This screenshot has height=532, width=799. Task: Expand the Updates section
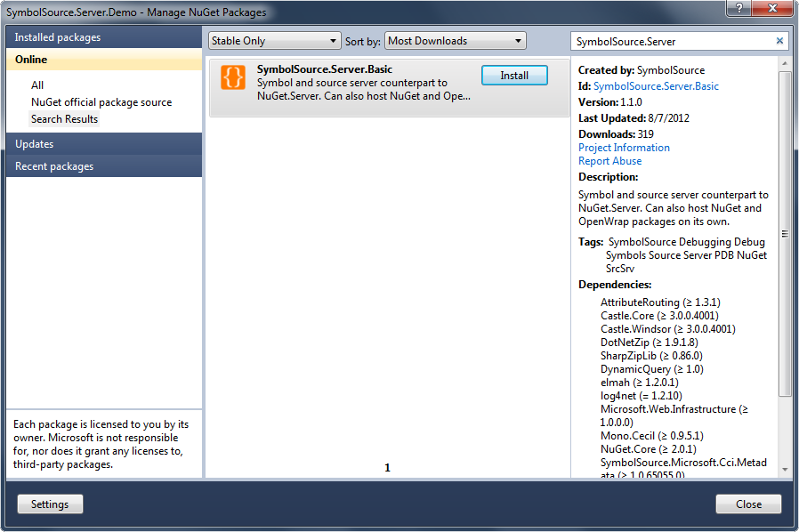pos(104,144)
